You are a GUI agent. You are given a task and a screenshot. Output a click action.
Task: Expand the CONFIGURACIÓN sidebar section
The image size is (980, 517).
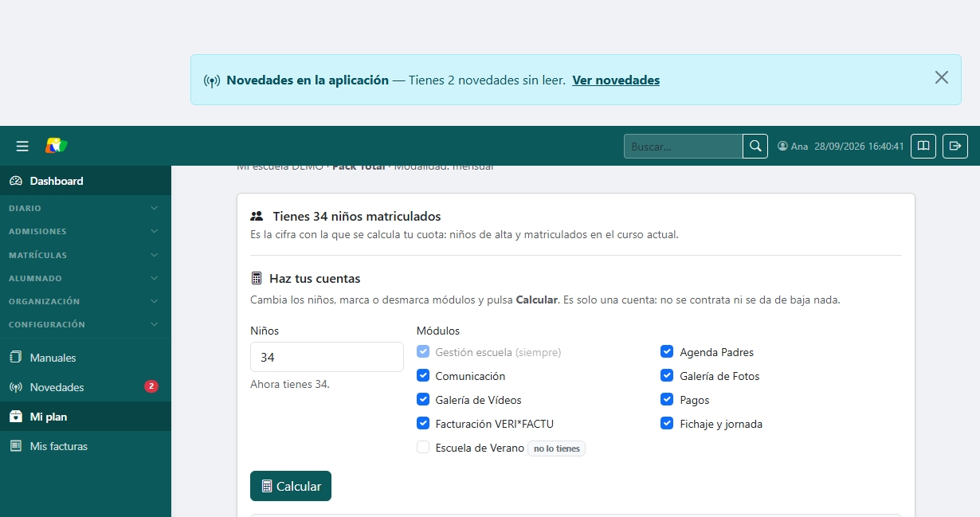pyautogui.click(x=85, y=324)
